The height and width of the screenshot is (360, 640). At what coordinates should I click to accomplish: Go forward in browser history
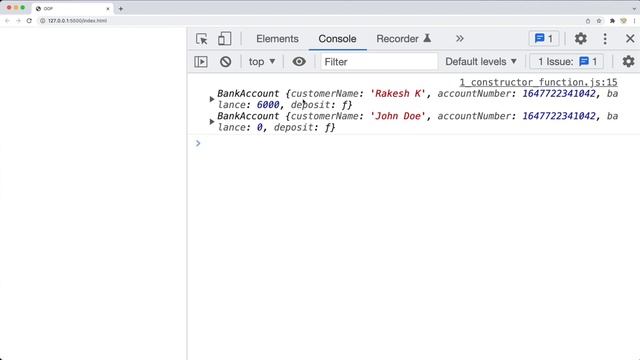(18, 20)
